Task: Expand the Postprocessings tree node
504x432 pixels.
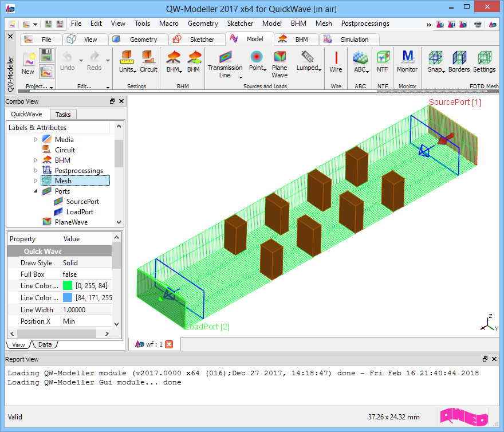Action: (x=36, y=171)
